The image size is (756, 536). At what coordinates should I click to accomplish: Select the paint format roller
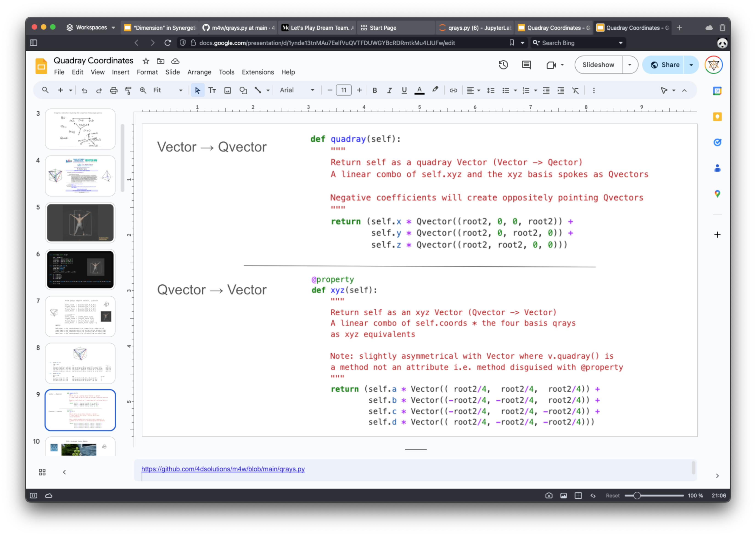pyautogui.click(x=128, y=90)
